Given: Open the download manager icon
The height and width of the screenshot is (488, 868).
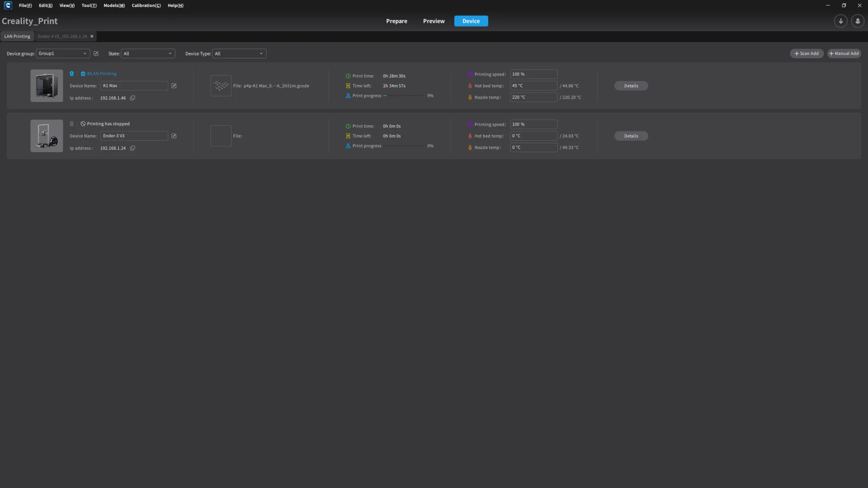Looking at the screenshot, I should tap(840, 21).
